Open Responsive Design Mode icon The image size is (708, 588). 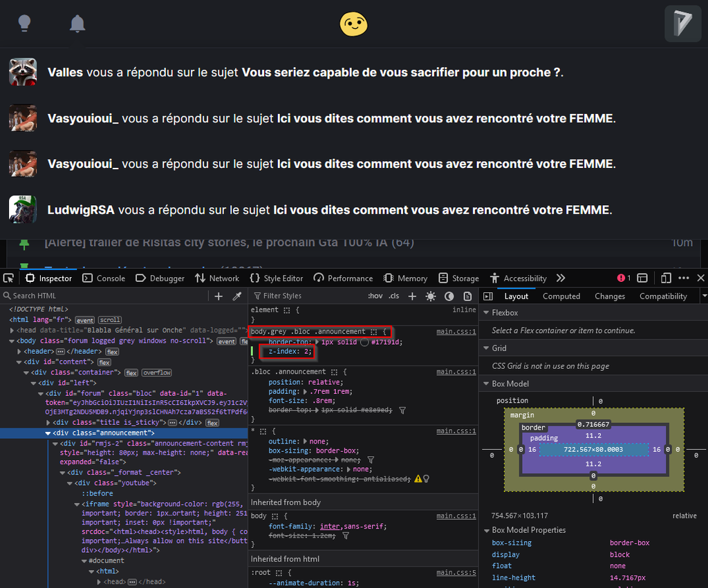[x=666, y=278]
